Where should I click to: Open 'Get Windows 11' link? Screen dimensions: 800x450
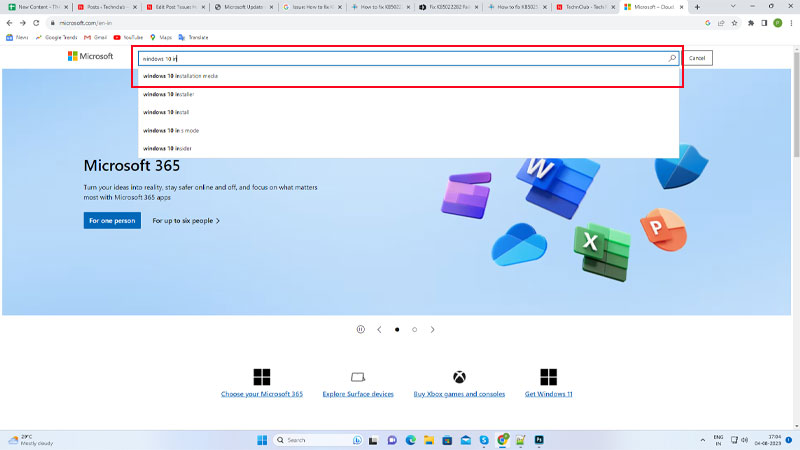(x=548, y=394)
